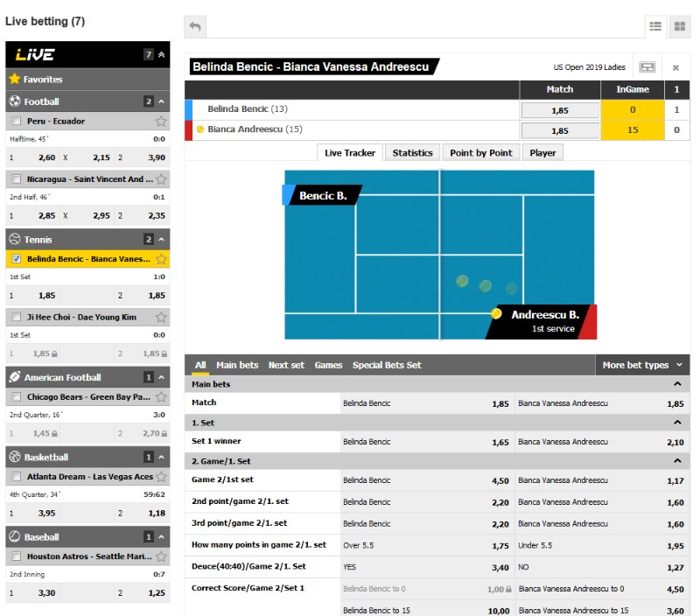
Task: Open the Player tab
Action: point(542,152)
